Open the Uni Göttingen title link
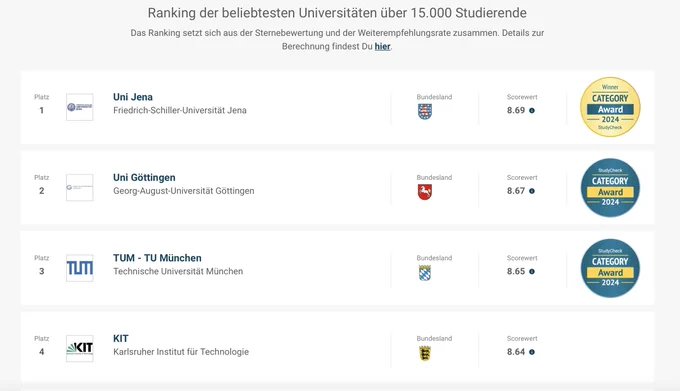The width and height of the screenshot is (680, 391). [x=144, y=178]
